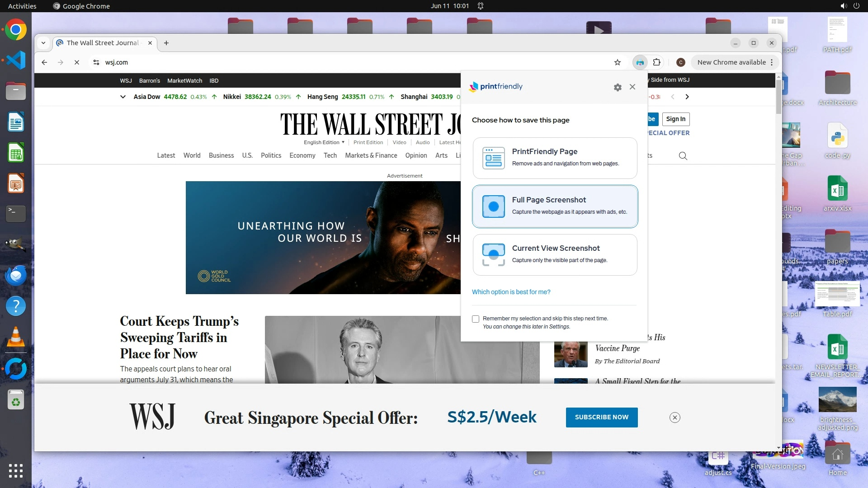This screenshot has height=488, width=868.
Task: Click the PrintFriendly extension toolbar icon
Action: (x=640, y=62)
